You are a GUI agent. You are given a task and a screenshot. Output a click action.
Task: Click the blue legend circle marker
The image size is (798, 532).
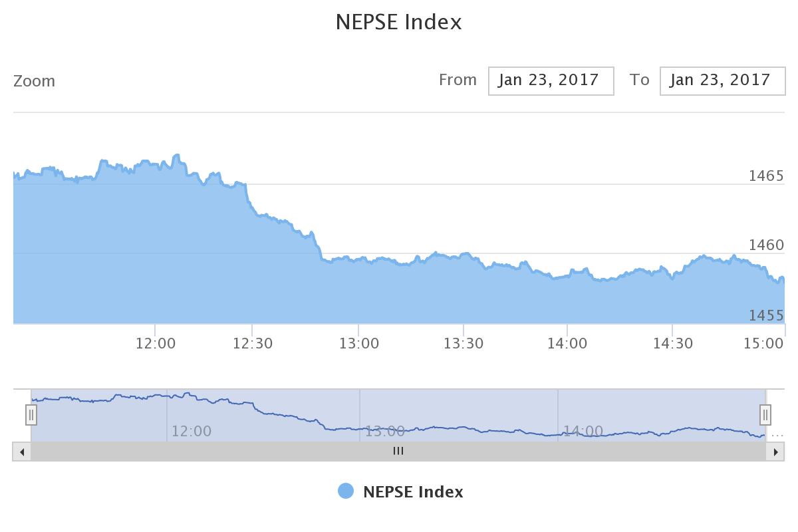pyautogui.click(x=346, y=491)
